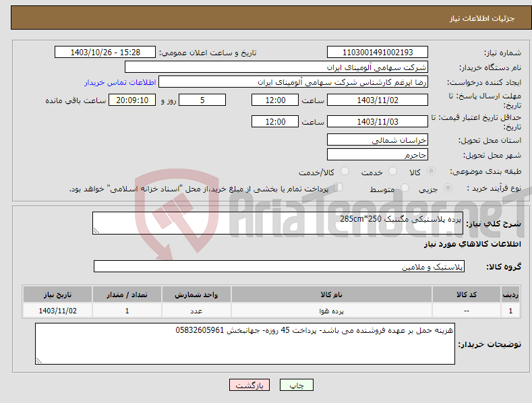This screenshot has height=403, width=532.
Task: Toggle the Islamic treasury payment checkbox
Action: 338,187
